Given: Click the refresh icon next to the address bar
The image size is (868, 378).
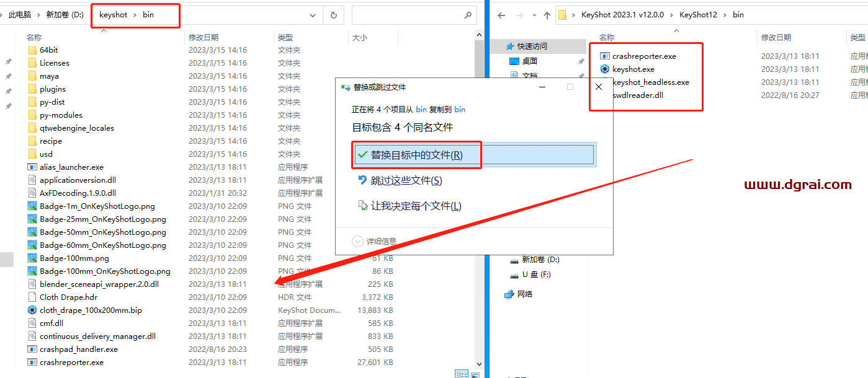Looking at the screenshot, I should [334, 14].
